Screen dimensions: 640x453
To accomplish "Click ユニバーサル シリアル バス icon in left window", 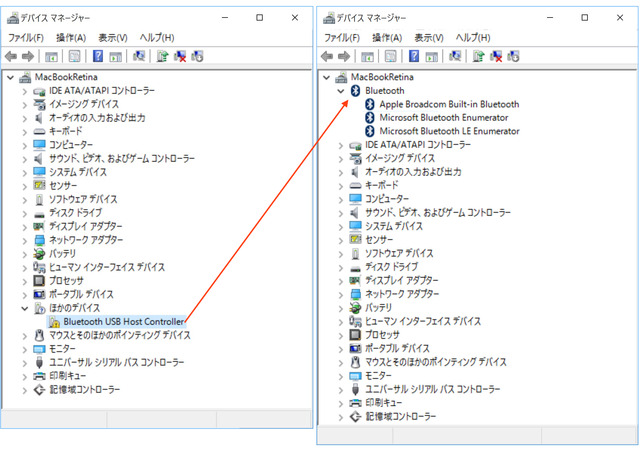I will 39,362.
